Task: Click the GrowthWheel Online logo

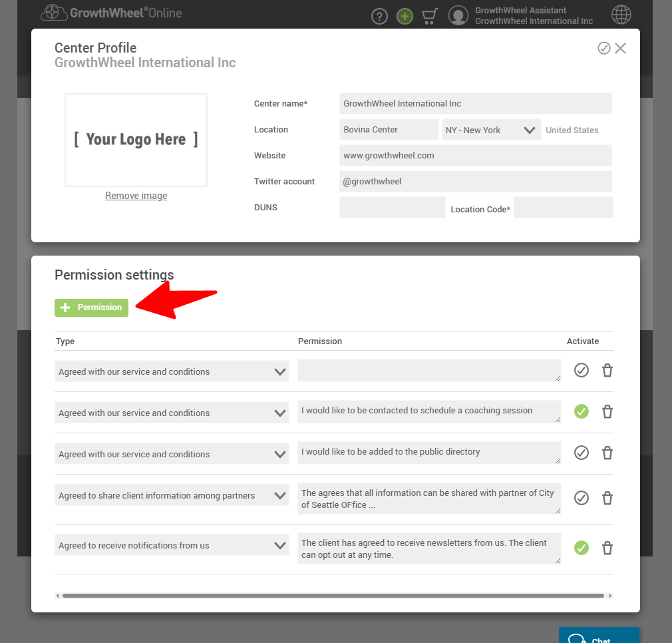Action: [x=111, y=13]
